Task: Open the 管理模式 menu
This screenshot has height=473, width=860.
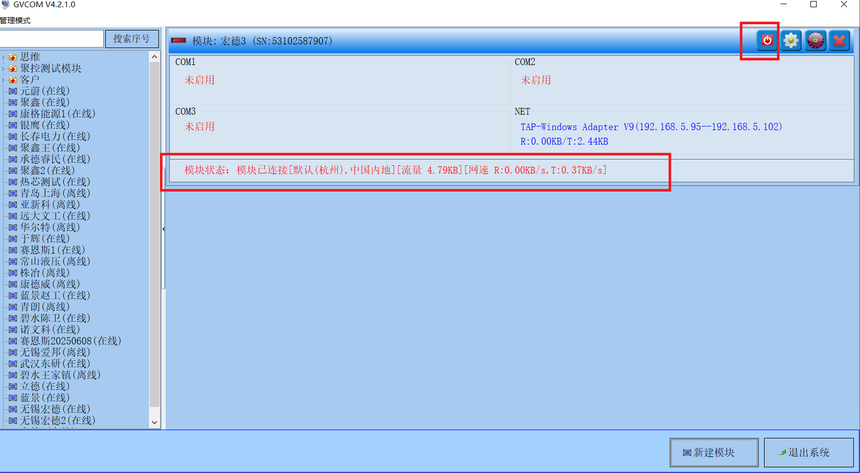Action: pyautogui.click(x=15, y=21)
